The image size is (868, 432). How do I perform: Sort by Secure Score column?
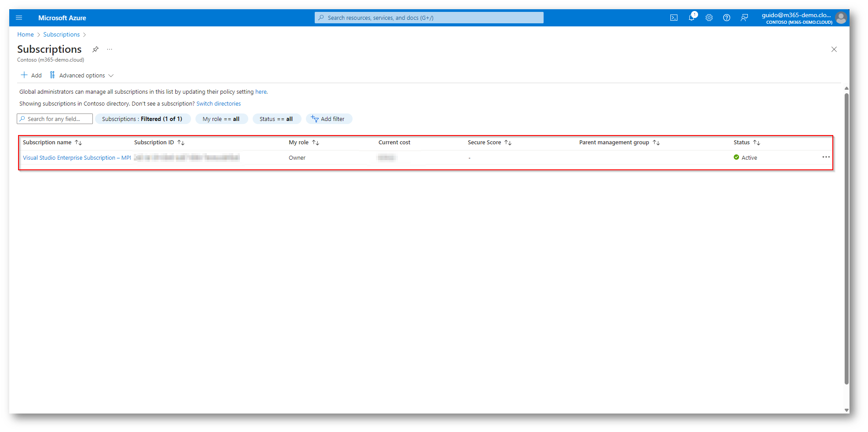pyautogui.click(x=489, y=143)
